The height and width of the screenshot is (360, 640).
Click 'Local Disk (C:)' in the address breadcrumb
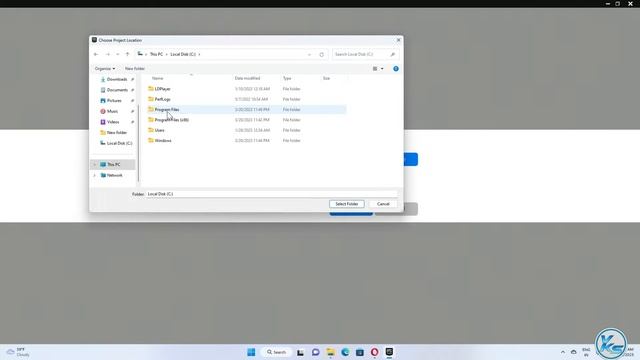(x=183, y=54)
